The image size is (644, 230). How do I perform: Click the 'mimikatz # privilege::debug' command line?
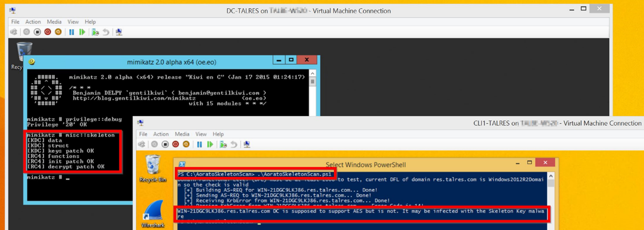74,119
